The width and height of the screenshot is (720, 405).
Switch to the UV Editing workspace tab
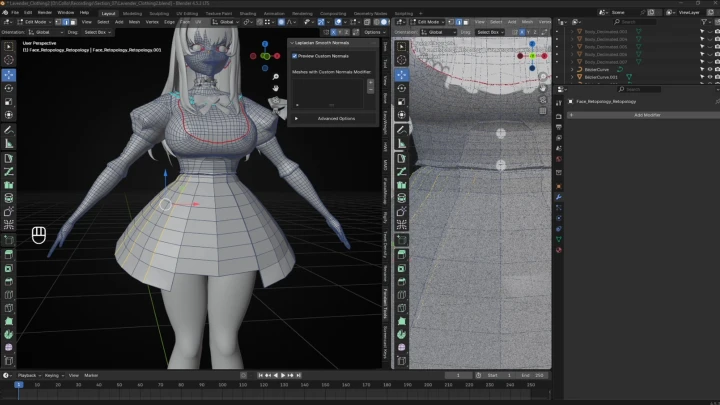[x=187, y=13]
